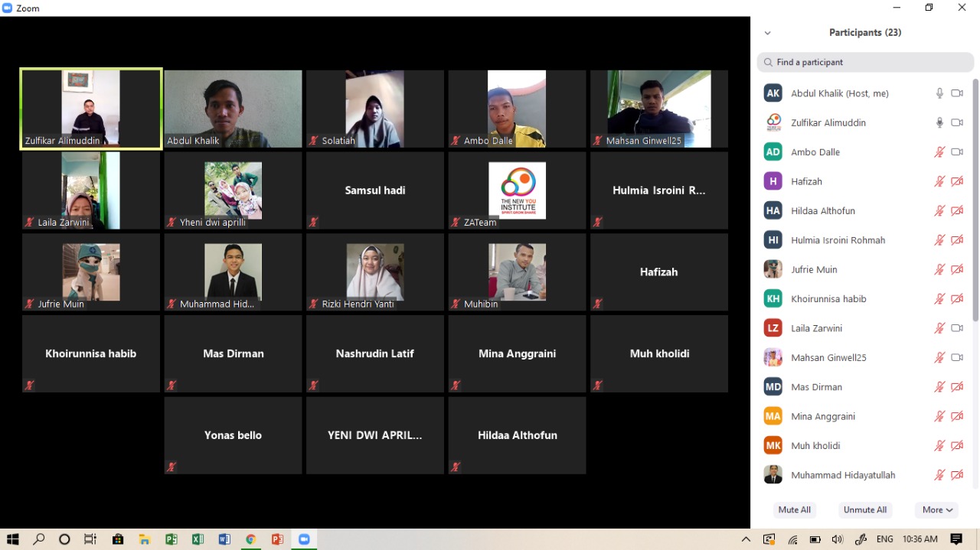Click the search magnifier icon in participant search
Viewport: 980px width, 550px height.
coord(767,63)
